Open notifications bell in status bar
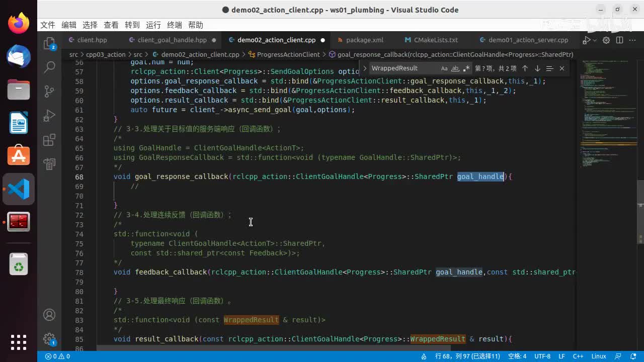The height and width of the screenshot is (362, 644). (x=632, y=356)
